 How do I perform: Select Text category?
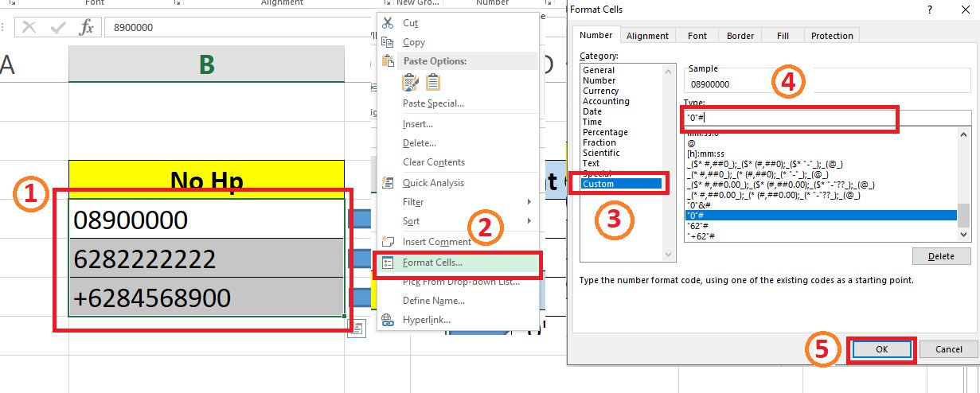592,163
